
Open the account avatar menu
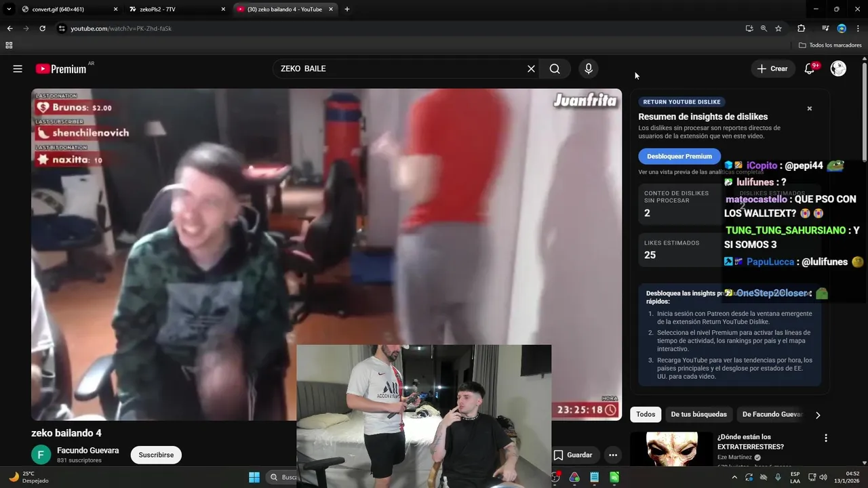click(x=838, y=68)
